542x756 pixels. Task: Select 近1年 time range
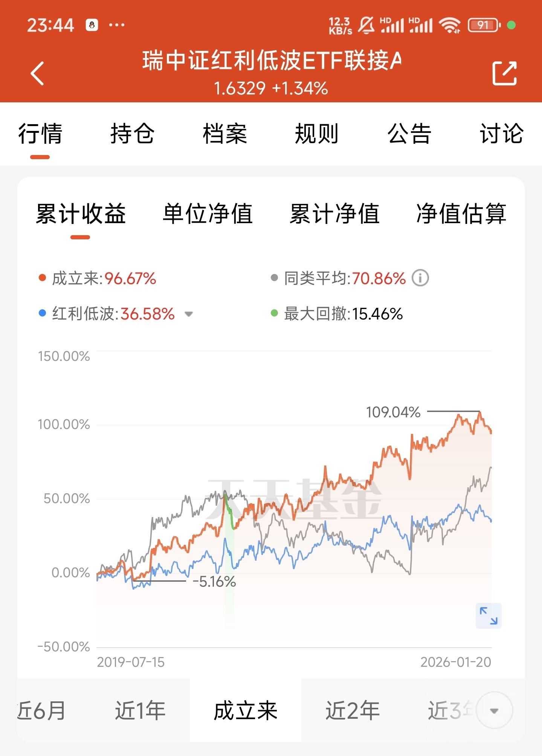[x=140, y=710]
